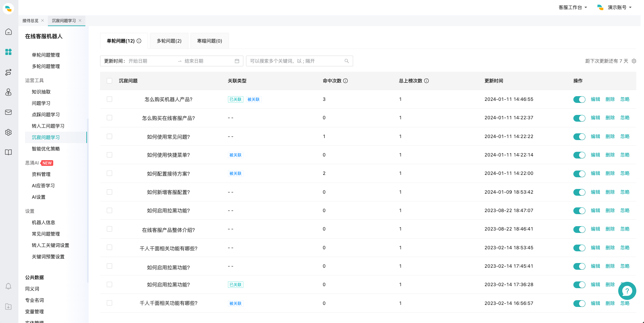Check the row 如何使用常见问题?

[109, 136]
